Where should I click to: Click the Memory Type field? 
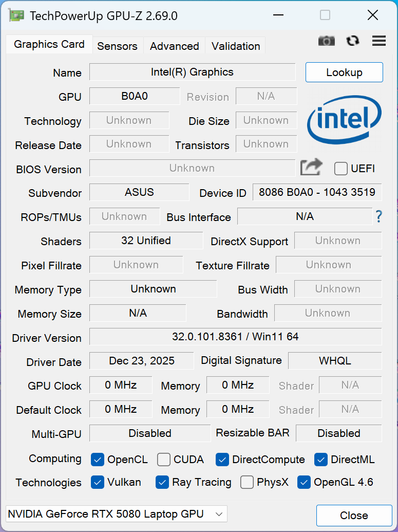tap(153, 289)
